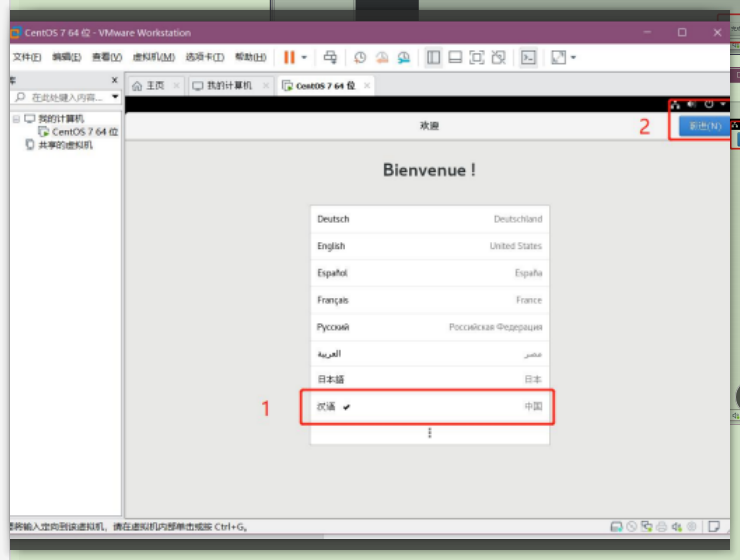Select 我的计算机 in the library tree

(x=60, y=119)
